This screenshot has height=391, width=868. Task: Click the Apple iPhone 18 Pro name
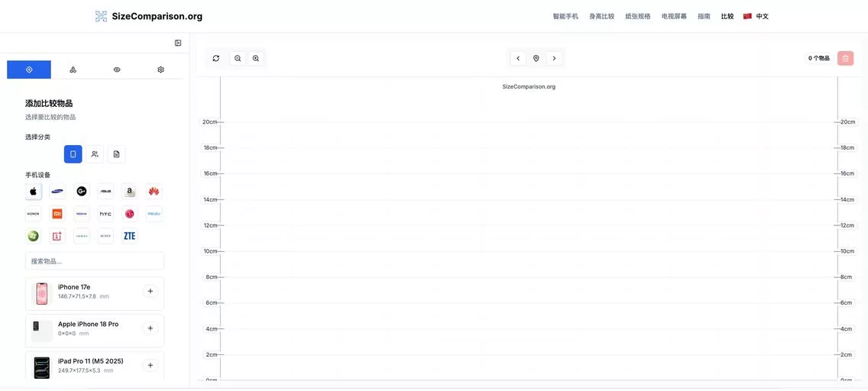point(88,324)
